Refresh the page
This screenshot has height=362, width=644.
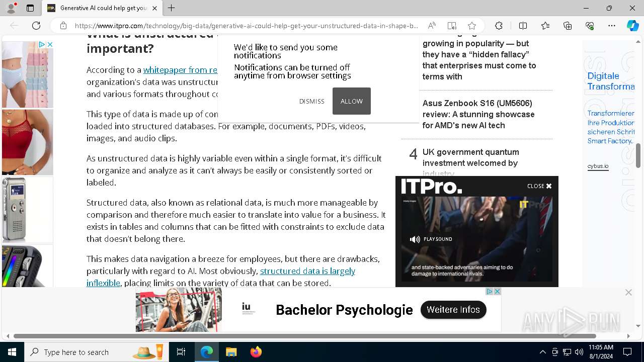[36, 26]
